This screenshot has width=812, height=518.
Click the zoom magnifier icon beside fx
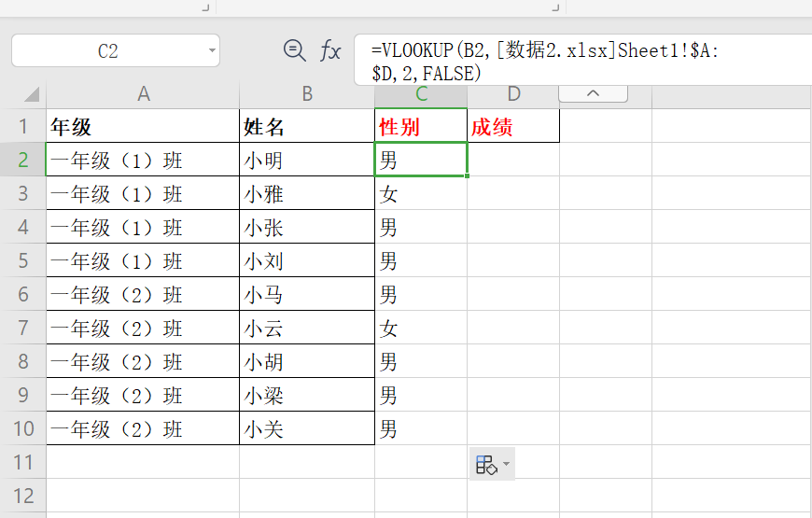click(295, 50)
